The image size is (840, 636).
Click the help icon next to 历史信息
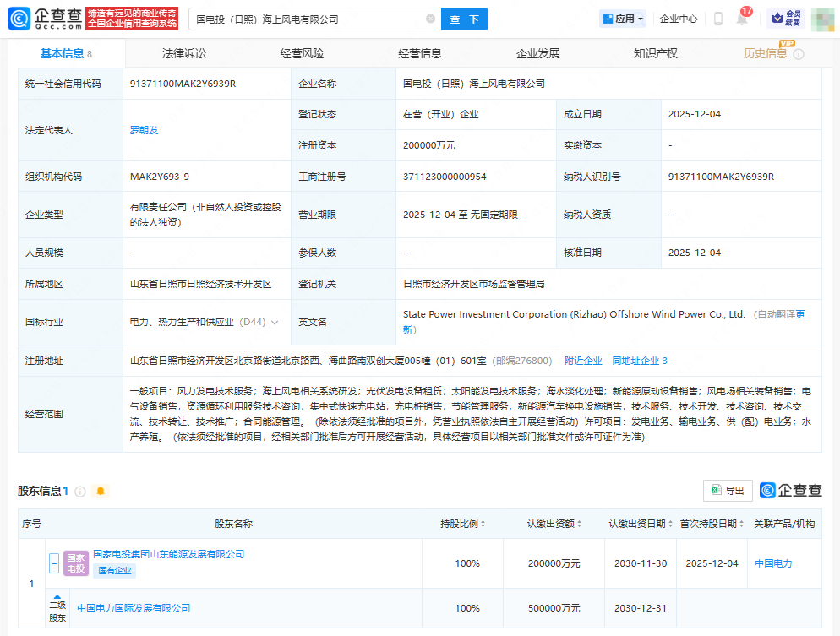[x=799, y=54]
